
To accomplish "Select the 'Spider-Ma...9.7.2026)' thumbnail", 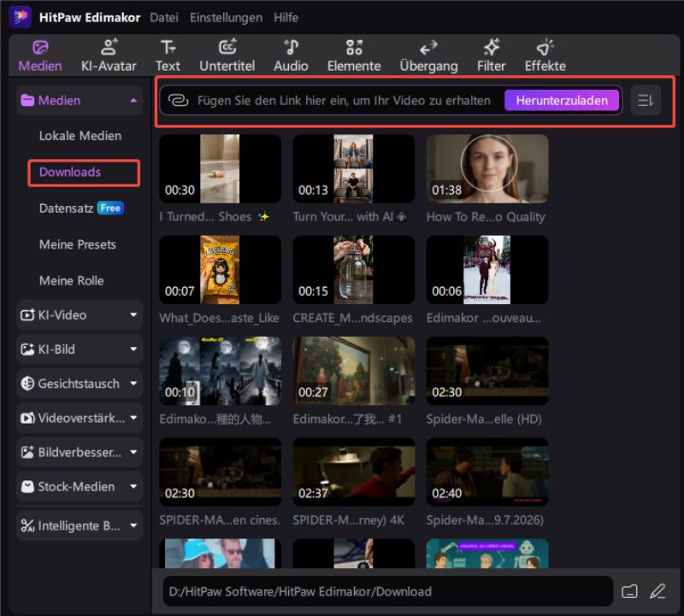I will point(486,472).
